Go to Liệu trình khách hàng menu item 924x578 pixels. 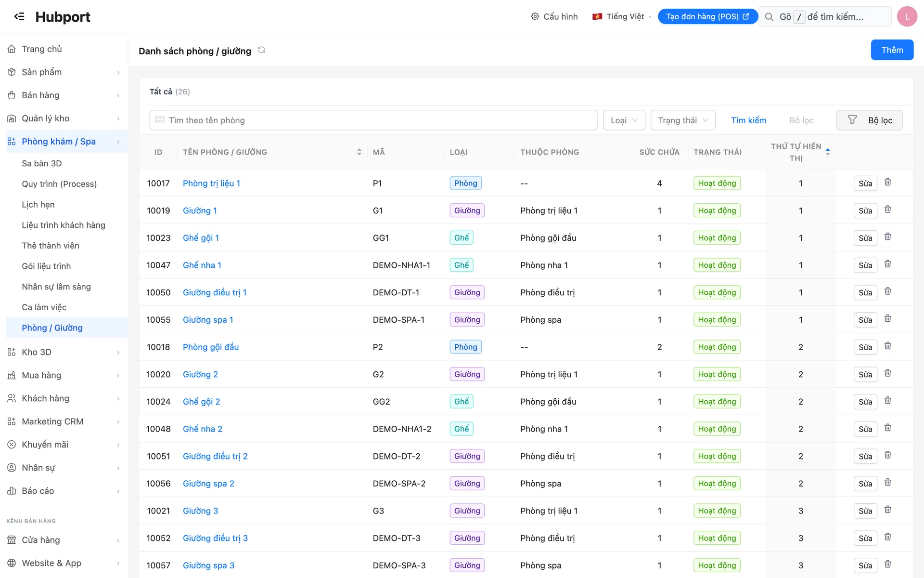click(64, 225)
